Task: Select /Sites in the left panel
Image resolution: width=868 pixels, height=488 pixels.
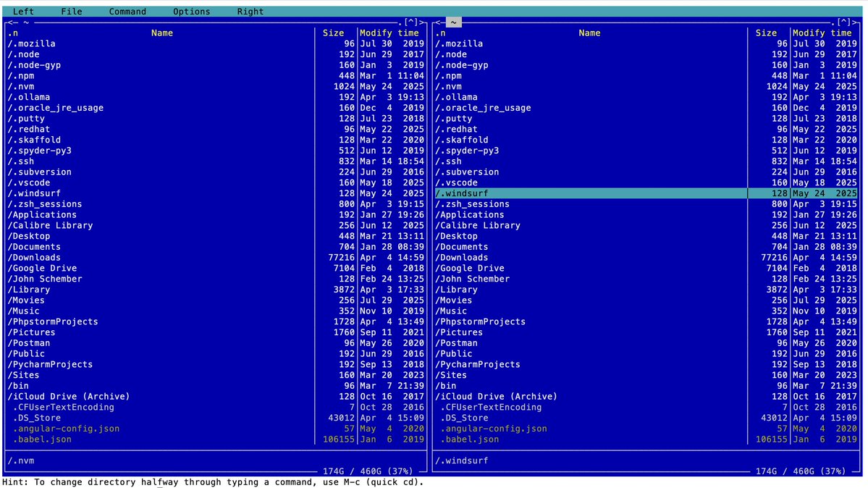Action: (x=216, y=375)
